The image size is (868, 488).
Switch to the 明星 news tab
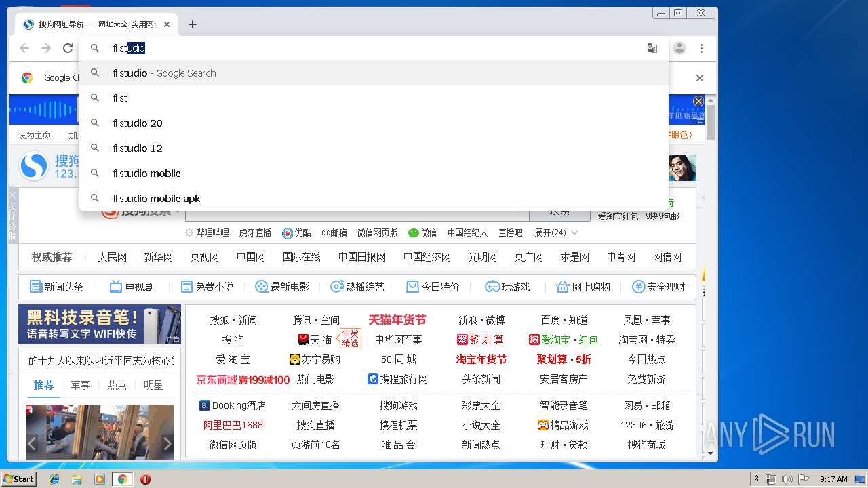coord(153,385)
